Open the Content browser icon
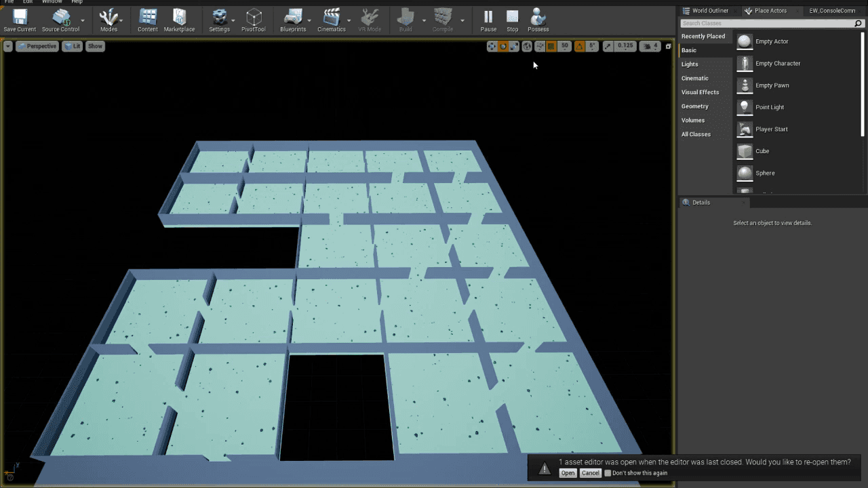868x488 pixels. tap(148, 17)
